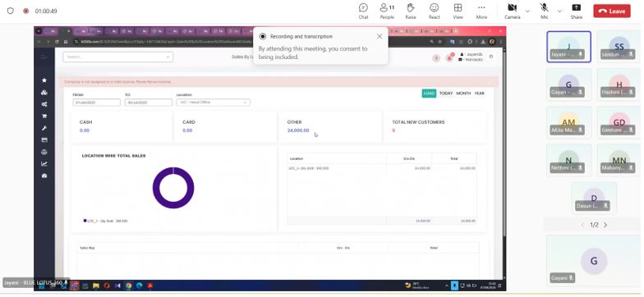Raise your hand in the meeting
644x297 pixels.
(411, 11)
